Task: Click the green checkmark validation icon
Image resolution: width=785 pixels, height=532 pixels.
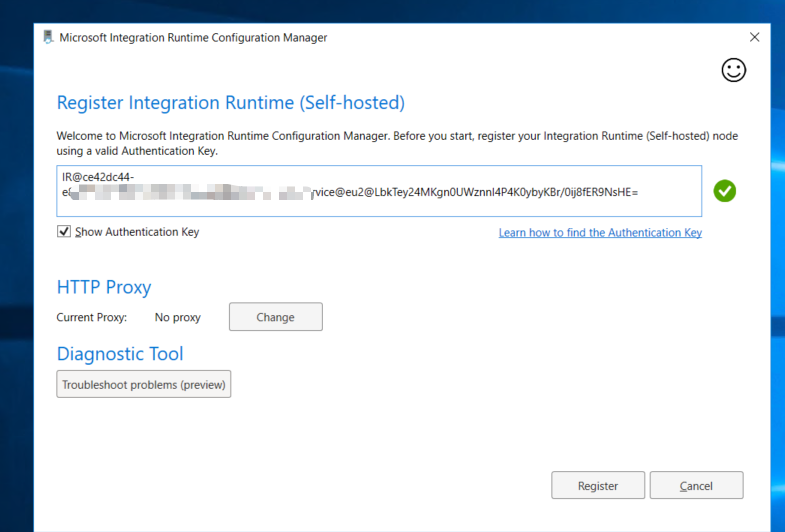Action: pyautogui.click(x=725, y=191)
